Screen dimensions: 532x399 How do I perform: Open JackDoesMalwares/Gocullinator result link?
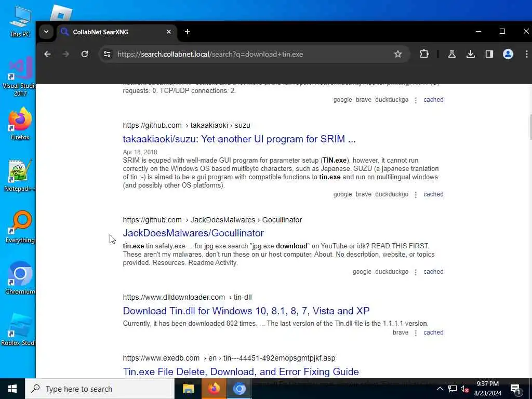tap(193, 233)
